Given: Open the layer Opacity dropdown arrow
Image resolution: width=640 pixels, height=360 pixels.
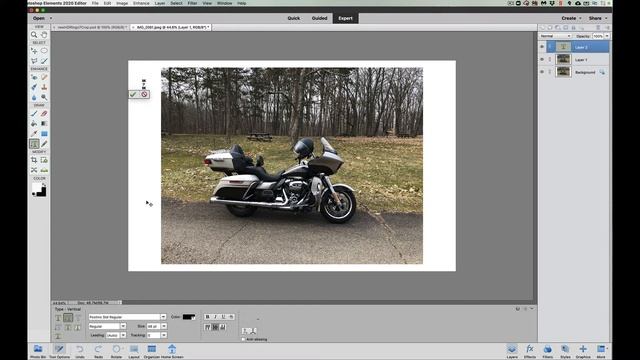Looking at the screenshot, I should [607, 36].
